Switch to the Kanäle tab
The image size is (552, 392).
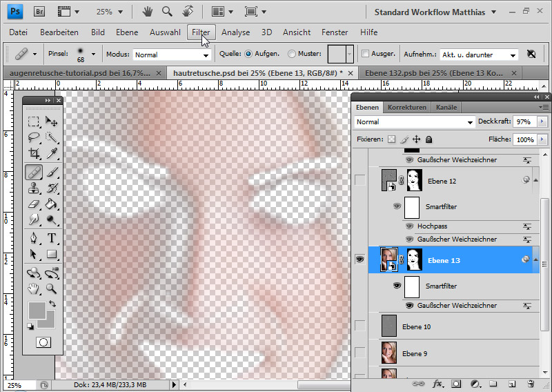pyautogui.click(x=446, y=108)
